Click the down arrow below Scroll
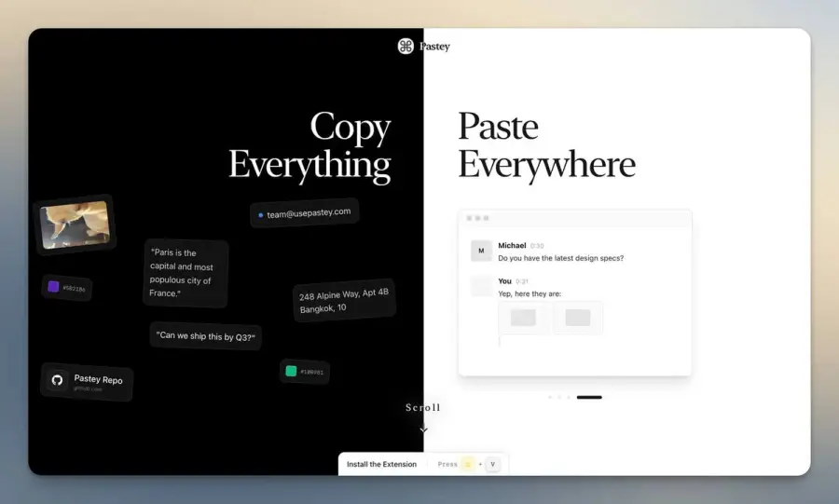 click(424, 429)
